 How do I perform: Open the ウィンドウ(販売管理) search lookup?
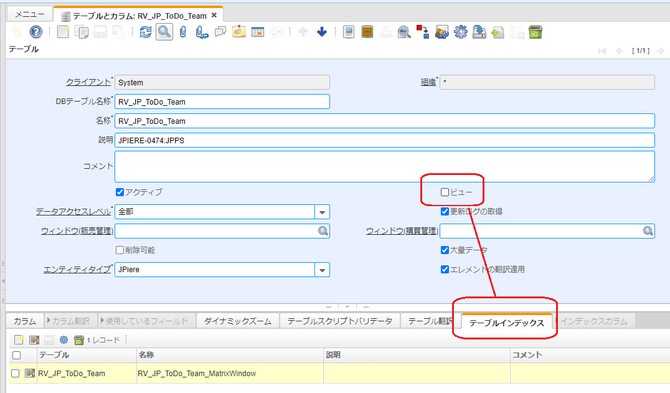[x=323, y=231]
